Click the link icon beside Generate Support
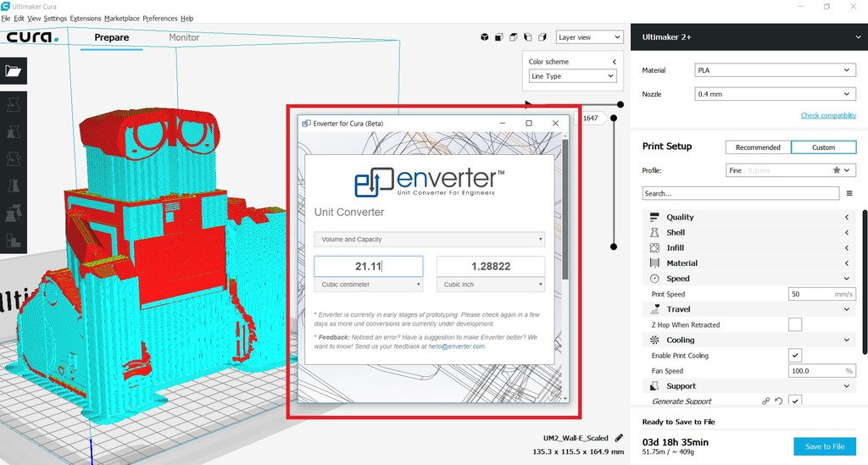 [x=765, y=401]
